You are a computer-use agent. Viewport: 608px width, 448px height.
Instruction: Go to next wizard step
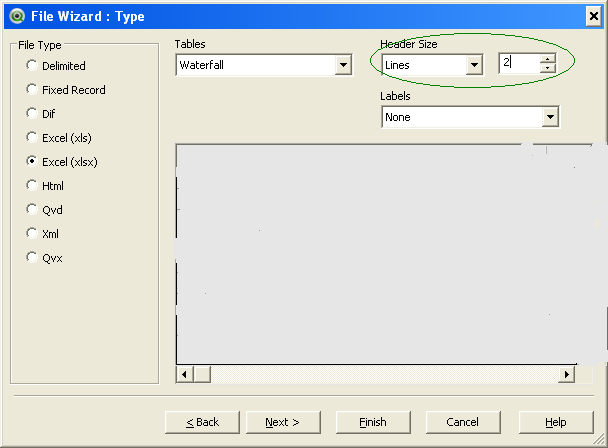tap(283, 422)
